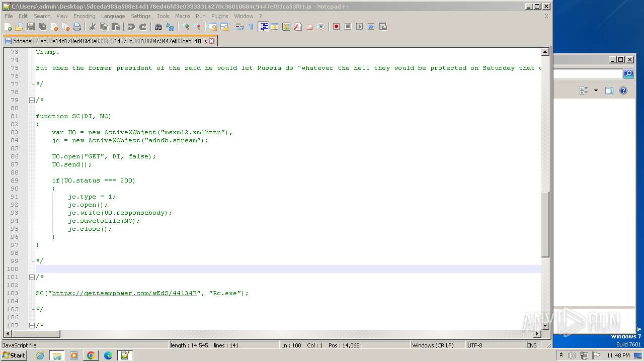The height and width of the screenshot is (362, 644).
Task: Open the Windows Start menu
Action: point(14,355)
